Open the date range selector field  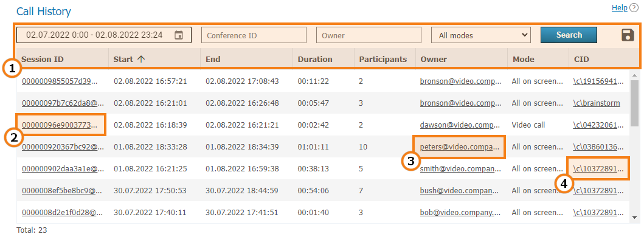104,35
